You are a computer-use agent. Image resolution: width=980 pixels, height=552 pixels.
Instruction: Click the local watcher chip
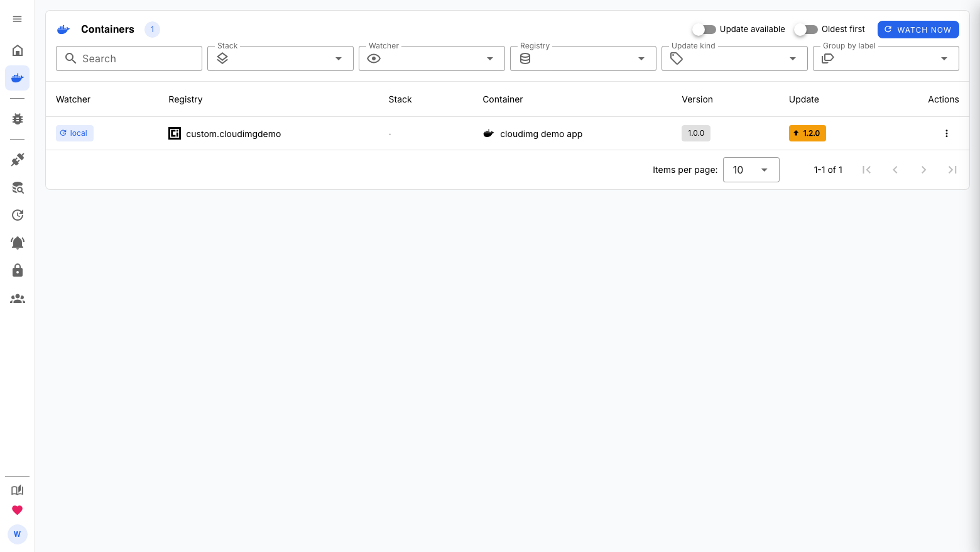(75, 133)
